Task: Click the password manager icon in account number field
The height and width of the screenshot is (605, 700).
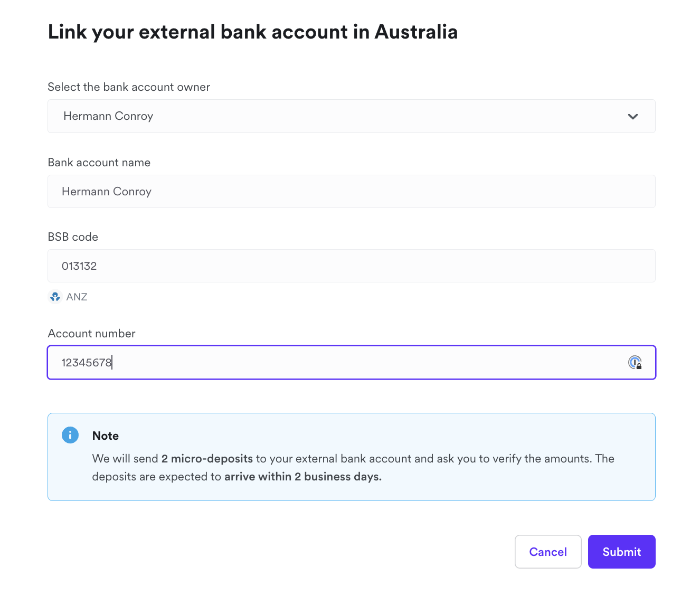Action: (635, 363)
